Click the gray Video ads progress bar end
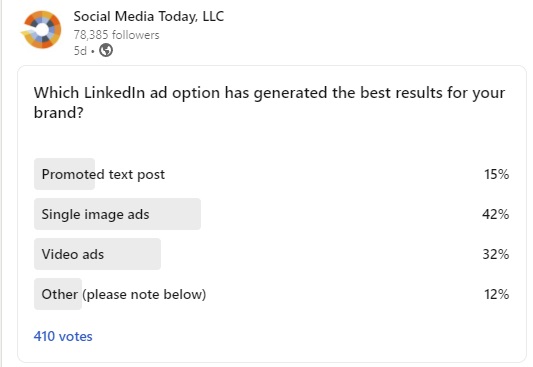The height and width of the screenshot is (367, 533). point(157,254)
